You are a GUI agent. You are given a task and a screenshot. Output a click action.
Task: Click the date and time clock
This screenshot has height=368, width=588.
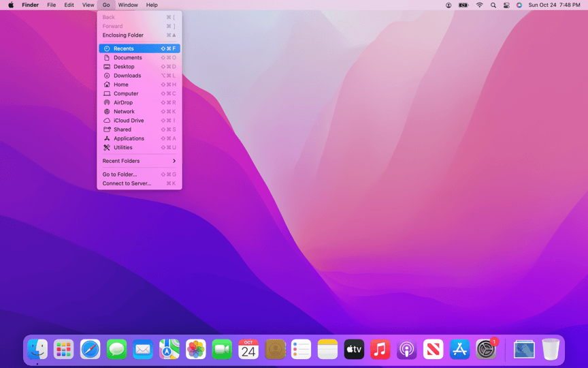pos(554,5)
